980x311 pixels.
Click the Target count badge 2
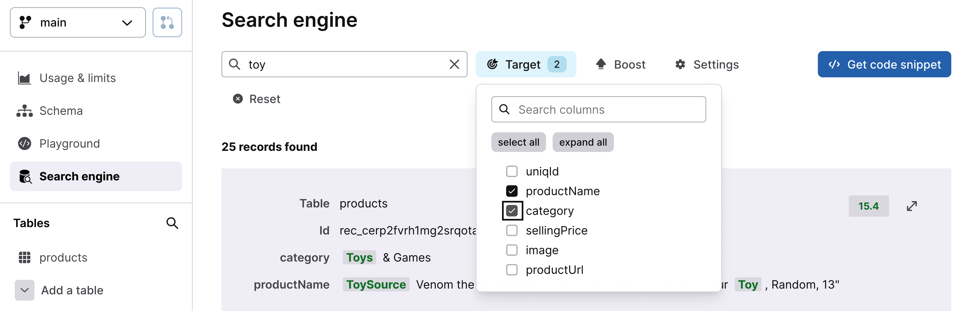pos(556,64)
